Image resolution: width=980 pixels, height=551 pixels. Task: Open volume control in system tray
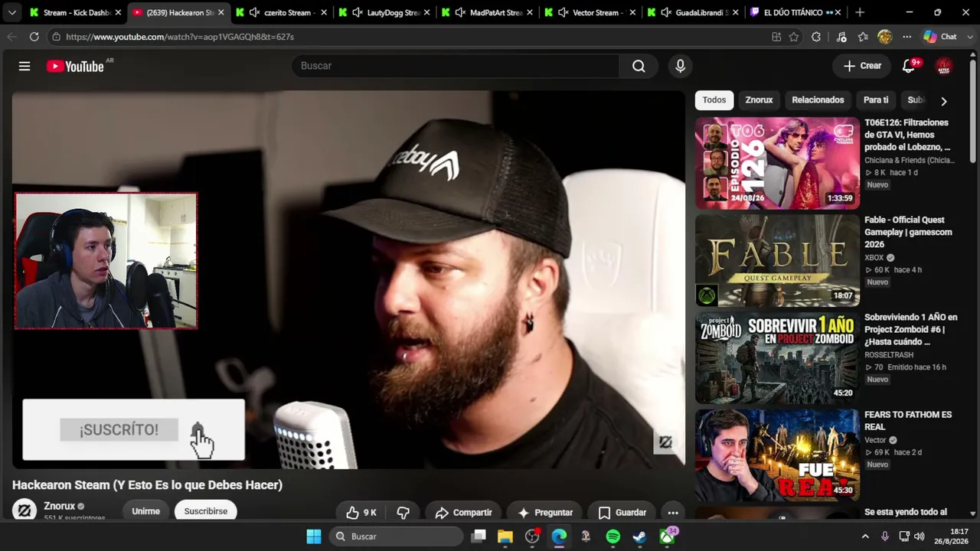[x=920, y=536]
